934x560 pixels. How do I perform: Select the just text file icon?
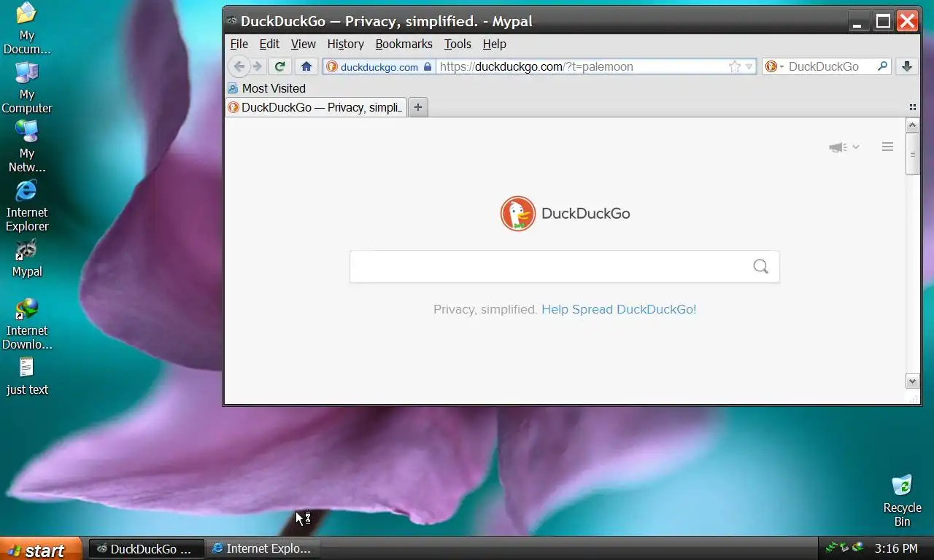tap(27, 377)
